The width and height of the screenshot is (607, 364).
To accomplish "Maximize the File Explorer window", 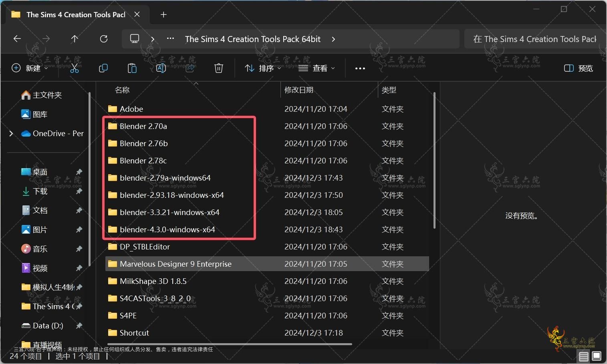I will coord(564,9).
